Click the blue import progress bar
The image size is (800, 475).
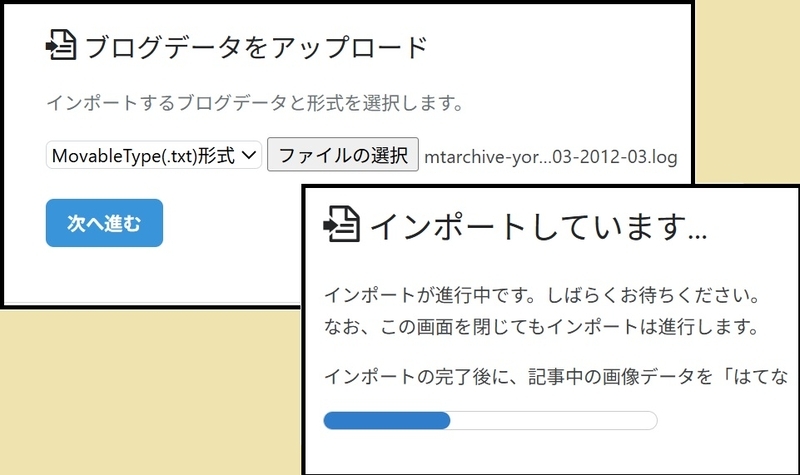[x=490, y=420]
